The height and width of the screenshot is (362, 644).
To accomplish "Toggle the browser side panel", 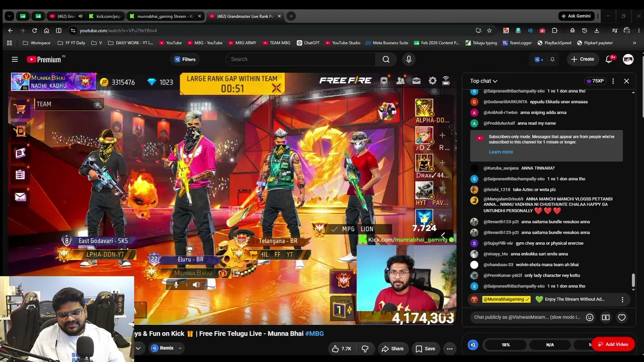I will 58,31.
